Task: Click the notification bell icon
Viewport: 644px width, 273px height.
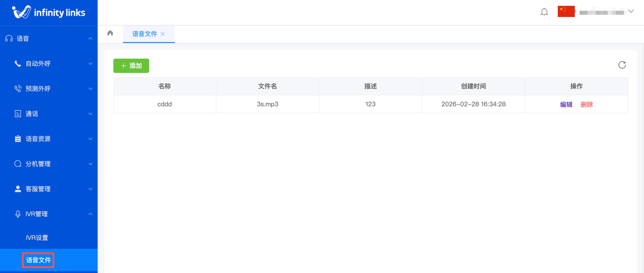Action: (544, 12)
